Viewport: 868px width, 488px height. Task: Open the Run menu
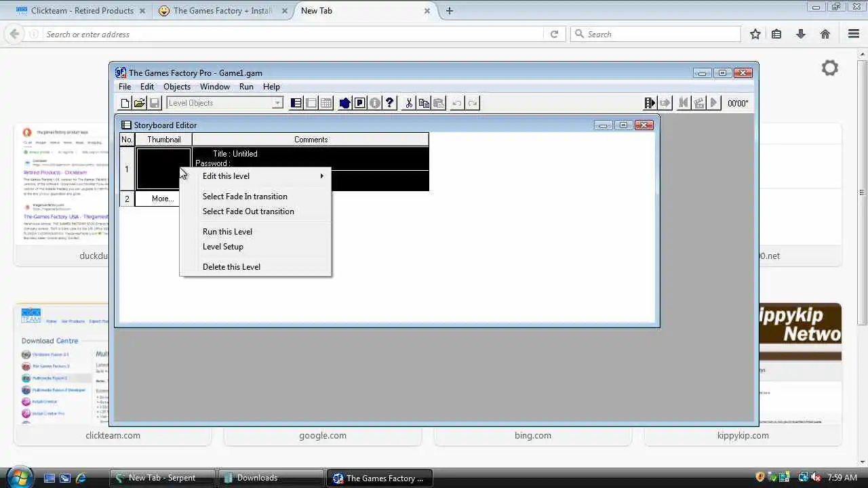pos(246,87)
